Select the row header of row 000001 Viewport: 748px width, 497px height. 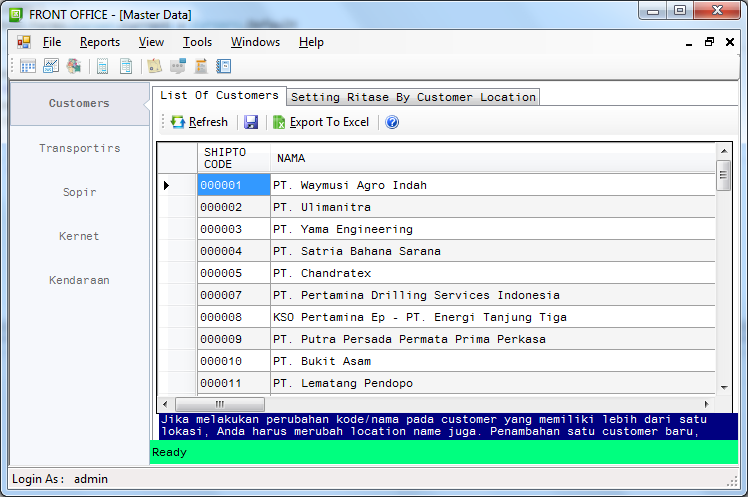[x=177, y=185]
